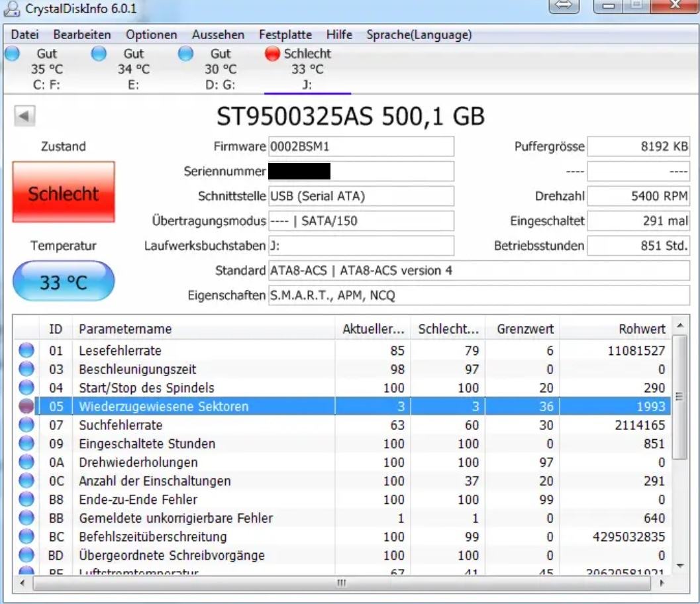Click the vertical scrollbar up arrow
The width and height of the screenshot is (700, 604).
click(x=680, y=326)
